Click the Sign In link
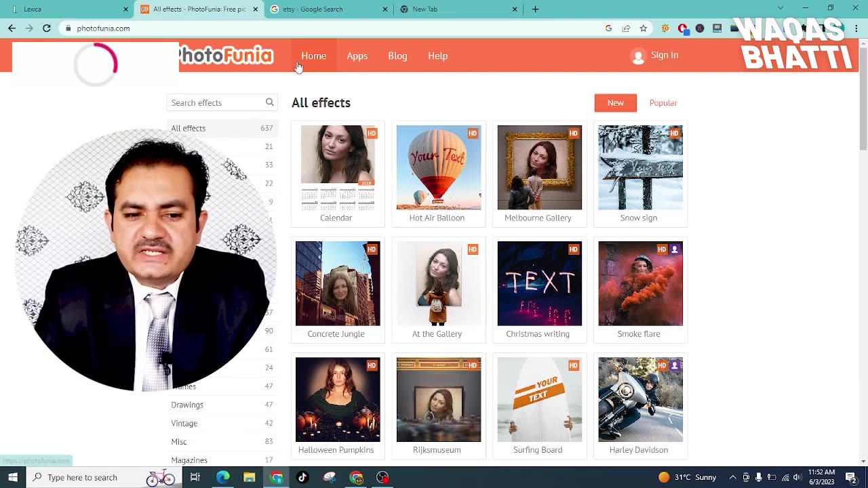 pyautogui.click(x=665, y=56)
